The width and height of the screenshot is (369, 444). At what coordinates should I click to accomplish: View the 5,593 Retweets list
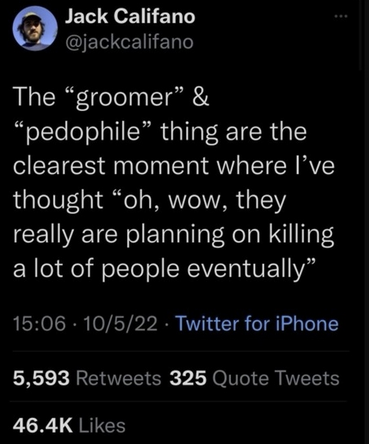(87, 378)
